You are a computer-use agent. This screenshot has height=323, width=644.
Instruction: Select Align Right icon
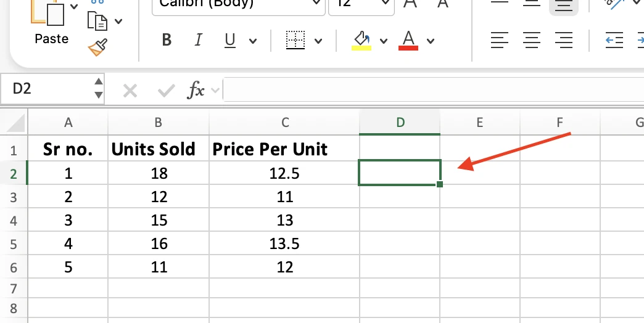[x=564, y=40]
